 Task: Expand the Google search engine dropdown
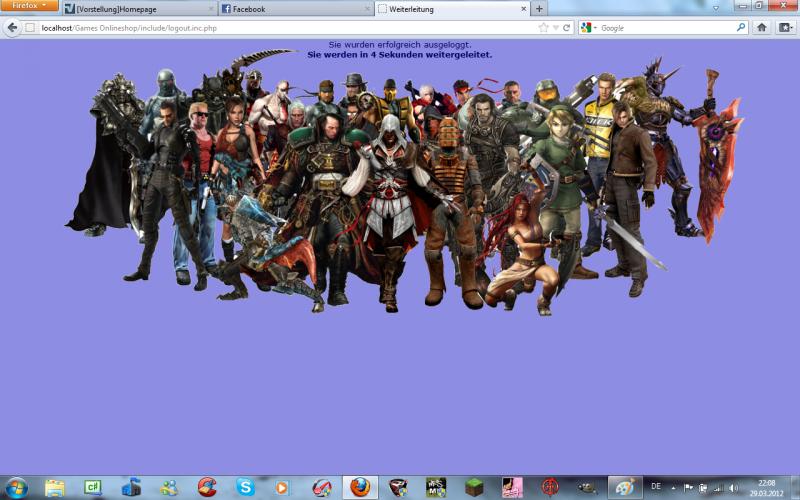click(x=589, y=28)
